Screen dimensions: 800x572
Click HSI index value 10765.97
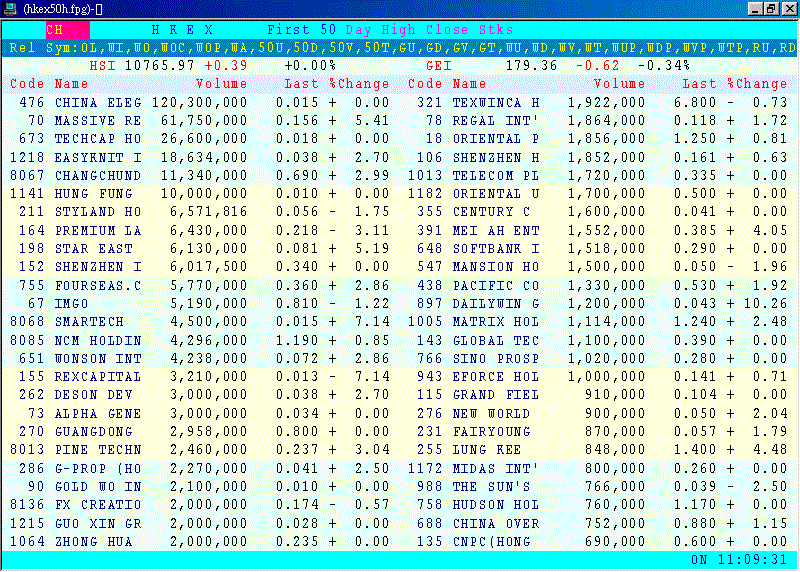[160, 66]
